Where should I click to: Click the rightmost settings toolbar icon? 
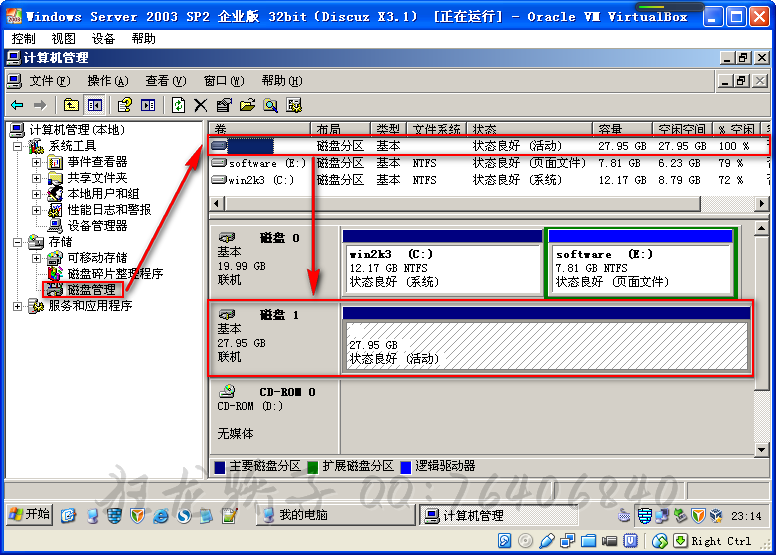pyautogui.click(x=294, y=105)
